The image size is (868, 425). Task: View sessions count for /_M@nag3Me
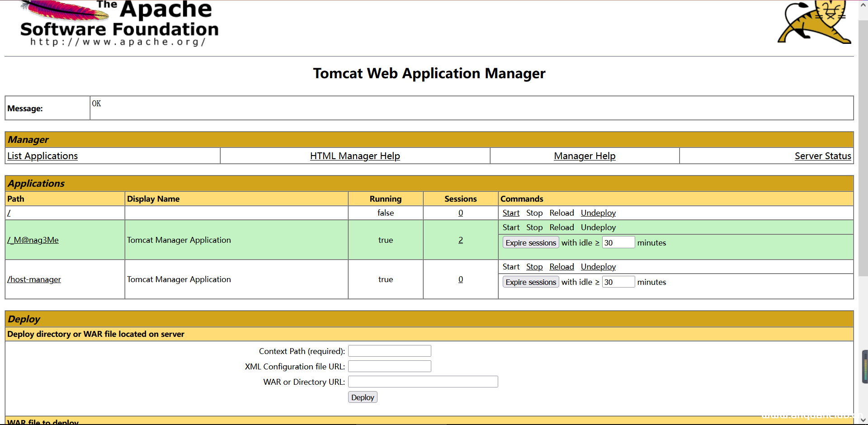(x=461, y=240)
